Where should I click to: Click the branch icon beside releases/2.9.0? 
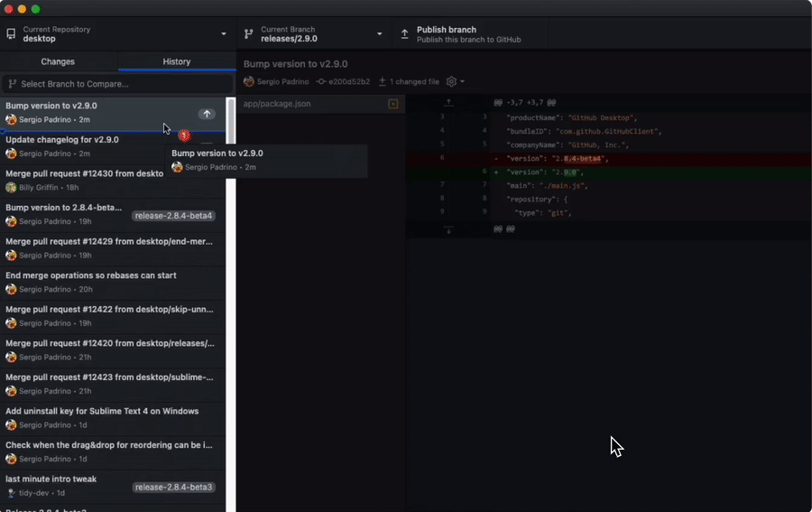point(249,34)
